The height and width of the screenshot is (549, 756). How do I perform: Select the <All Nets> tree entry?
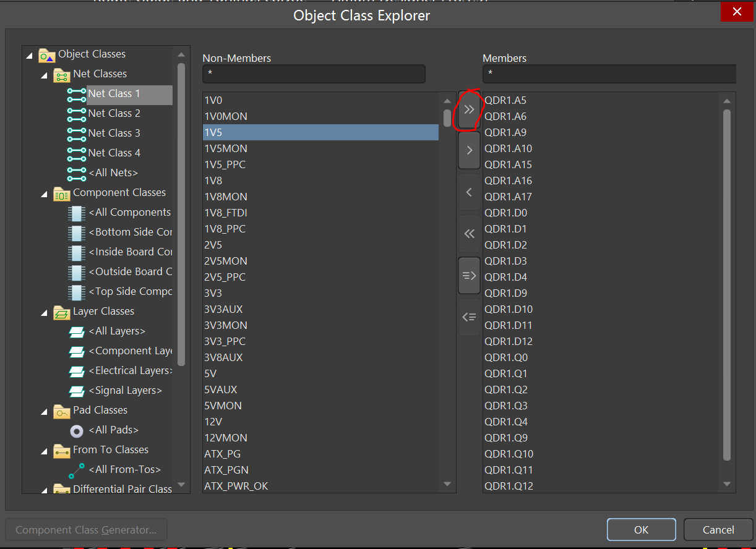(x=113, y=172)
